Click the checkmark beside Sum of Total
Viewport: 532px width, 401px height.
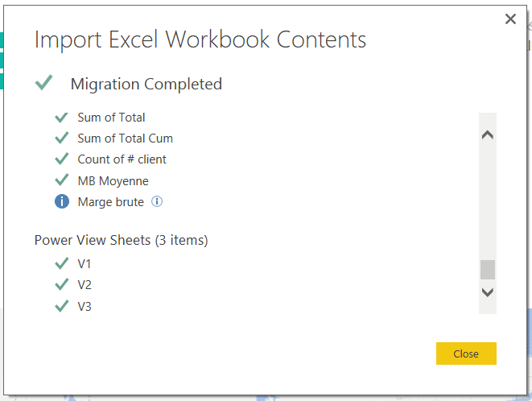click(x=61, y=118)
